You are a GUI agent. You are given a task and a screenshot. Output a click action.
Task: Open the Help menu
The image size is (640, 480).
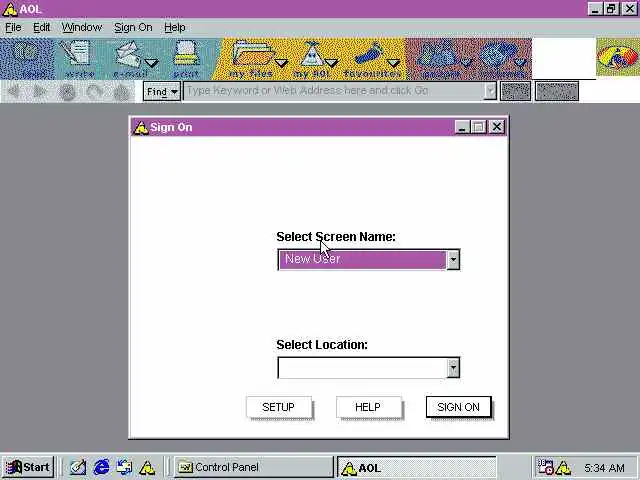[175, 27]
